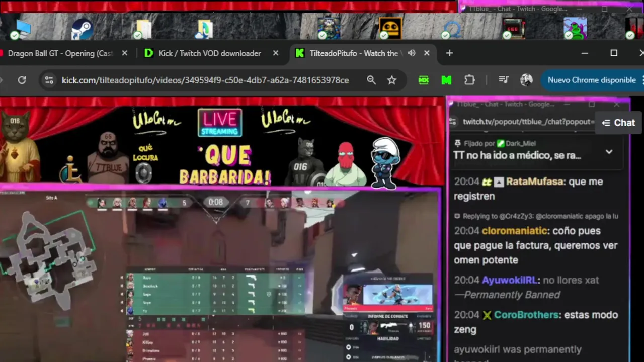Open the green HDX extension icon

pos(424,80)
